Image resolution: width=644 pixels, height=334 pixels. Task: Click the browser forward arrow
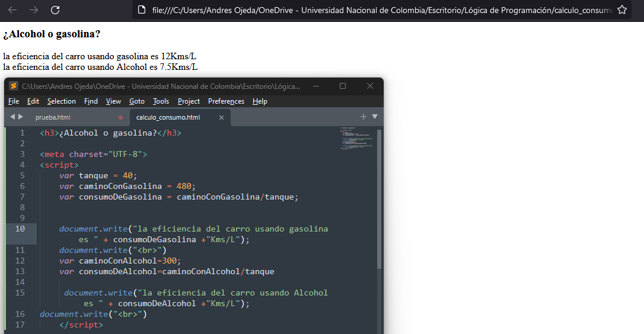[34, 10]
